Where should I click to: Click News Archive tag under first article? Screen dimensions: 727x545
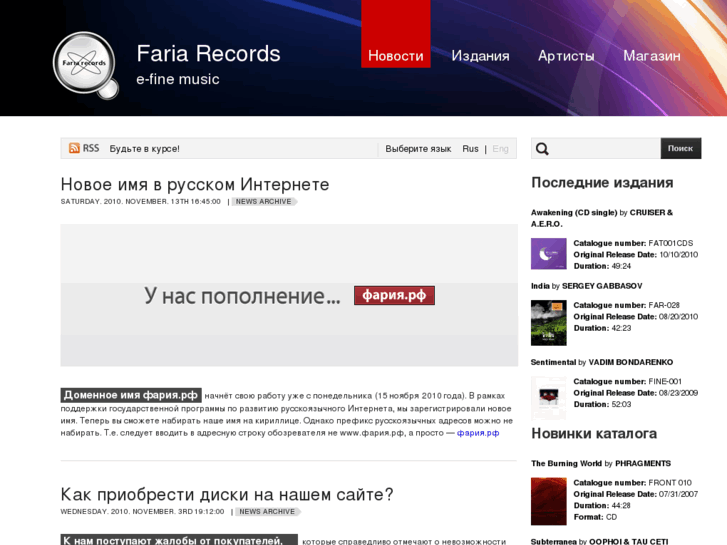(x=264, y=201)
